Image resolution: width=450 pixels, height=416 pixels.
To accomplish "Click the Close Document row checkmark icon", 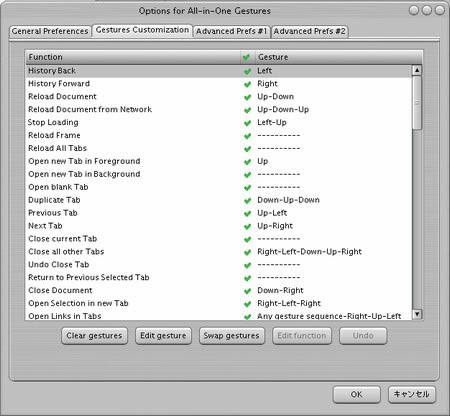I will 247,291.
